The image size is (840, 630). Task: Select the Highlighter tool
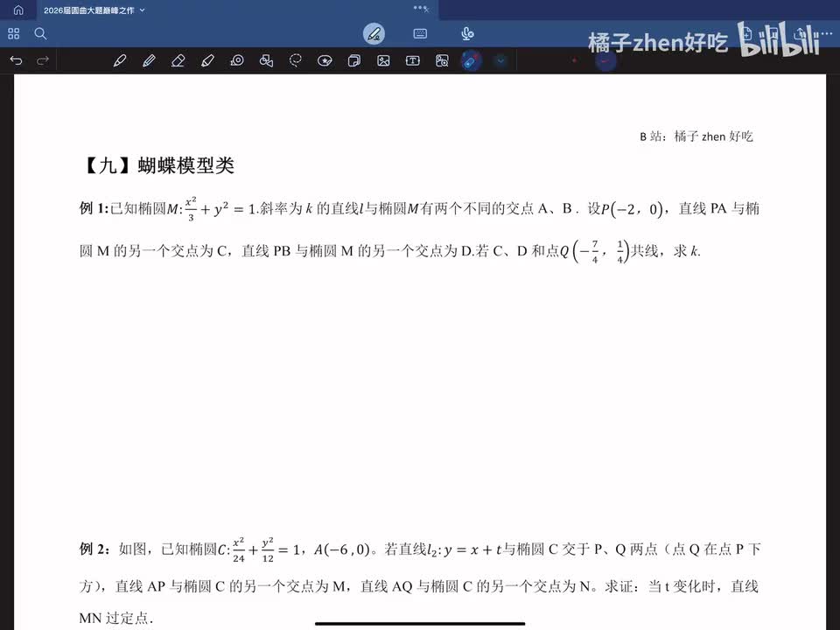(207, 60)
